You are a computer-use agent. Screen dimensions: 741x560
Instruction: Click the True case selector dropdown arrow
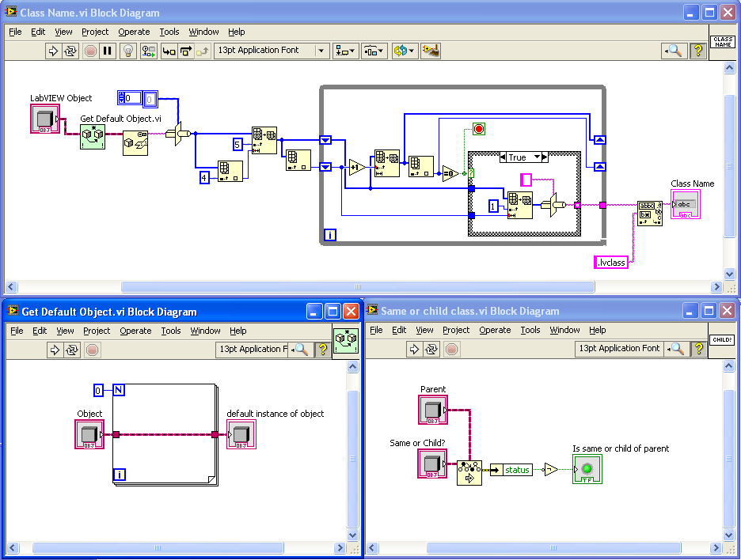537,157
